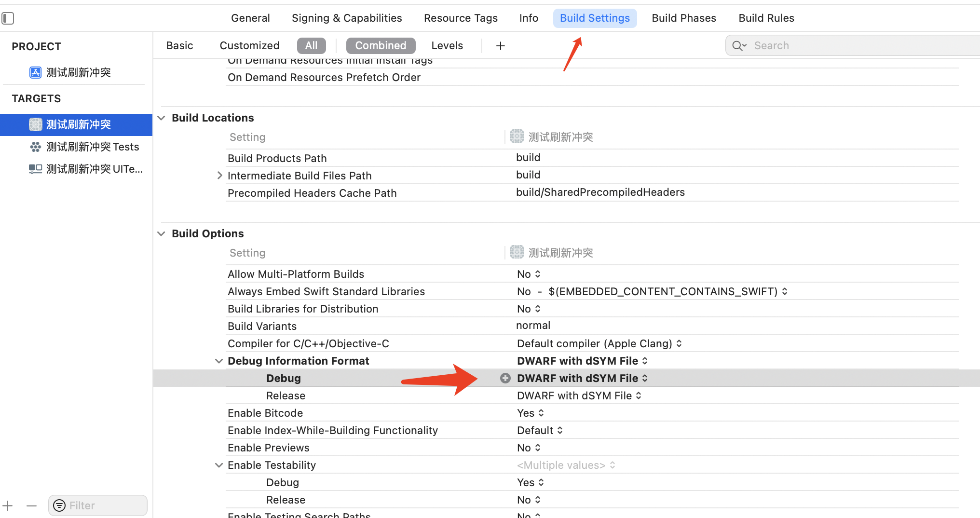Open the Debug Information Format value dropdown
This screenshot has width=980, height=518.
click(645, 360)
